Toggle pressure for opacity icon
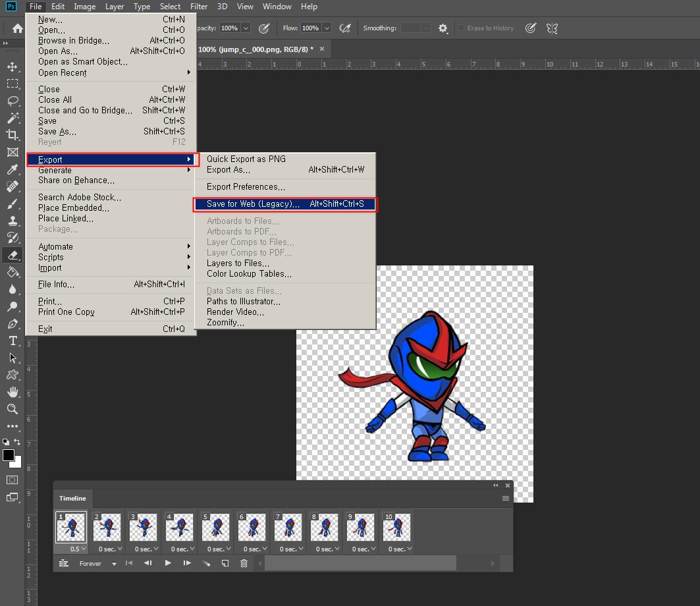The image size is (700, 606). point(264,28)
